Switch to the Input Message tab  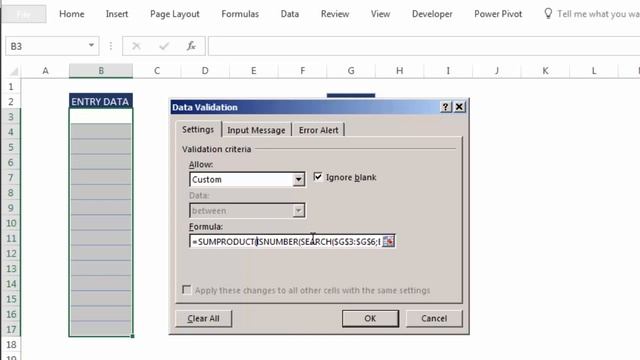[256, 130]
